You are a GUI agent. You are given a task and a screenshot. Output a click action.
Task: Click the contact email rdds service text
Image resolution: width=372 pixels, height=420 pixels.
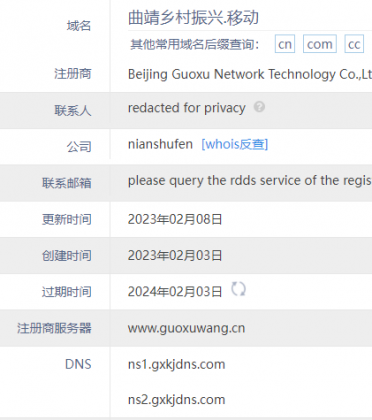pos(250,181)
